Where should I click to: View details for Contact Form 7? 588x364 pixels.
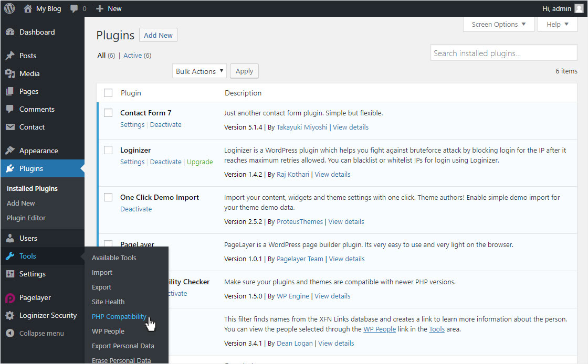351,127
